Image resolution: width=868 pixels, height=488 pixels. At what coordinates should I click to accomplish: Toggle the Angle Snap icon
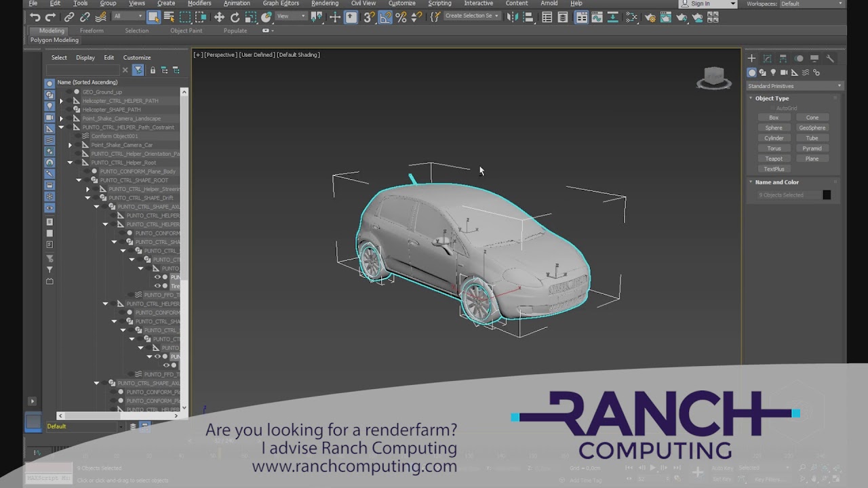[x=385, y=18]
